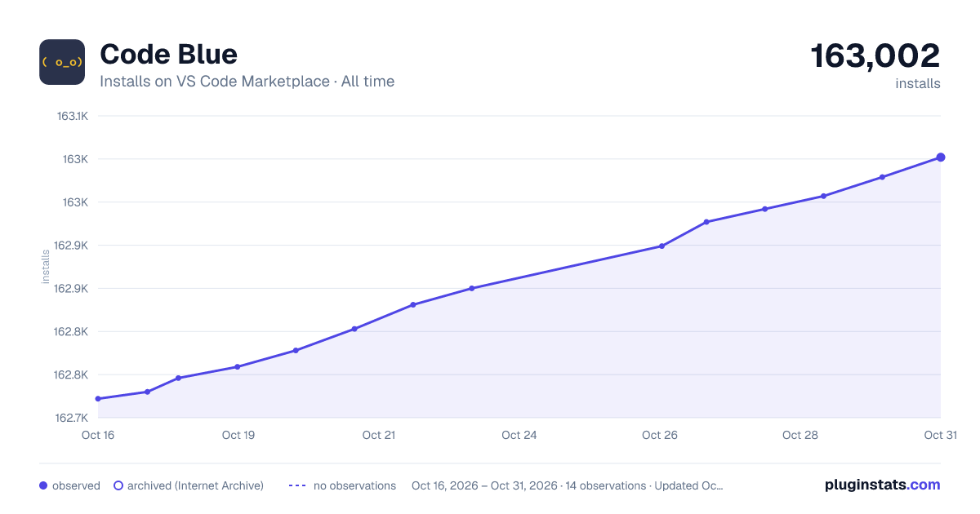The width and height of the screenshot is (980, 514).
Task: Select the data point above Oct 19
Action: 238,367
